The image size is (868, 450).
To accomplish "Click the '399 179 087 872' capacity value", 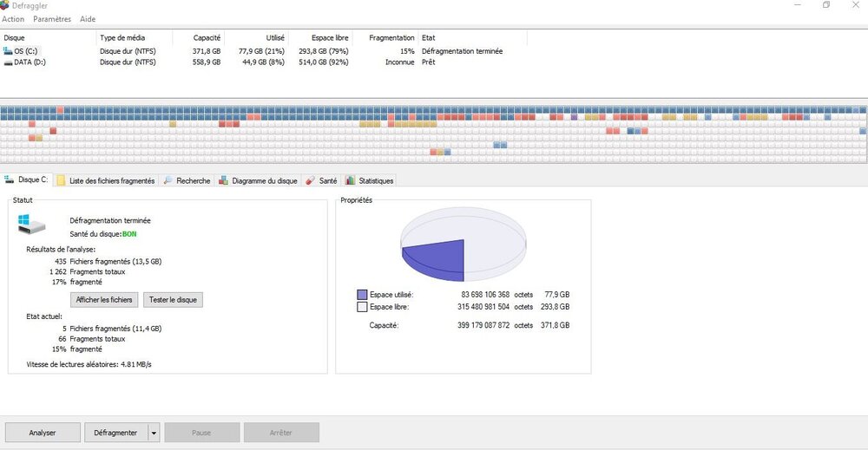I will (x=483, y=325).
